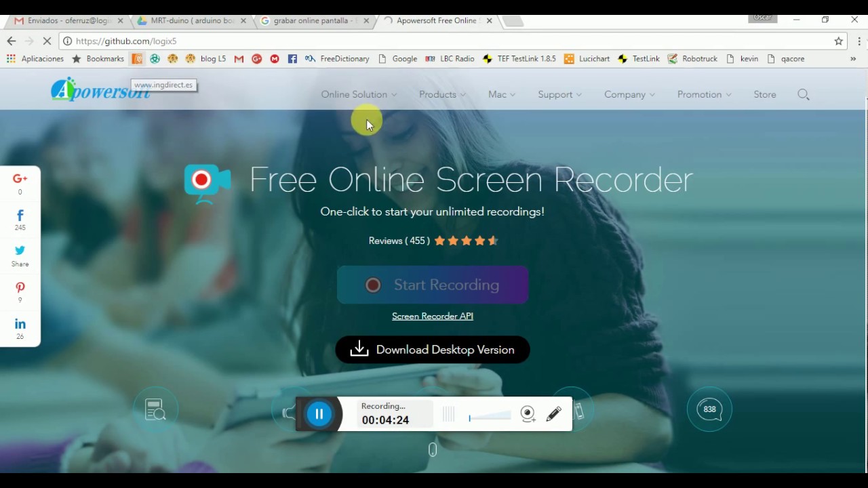Expand the Online Solution menu
Image resolution: width=868 pixels, height=488 pixels.
(x=359, y=94)
